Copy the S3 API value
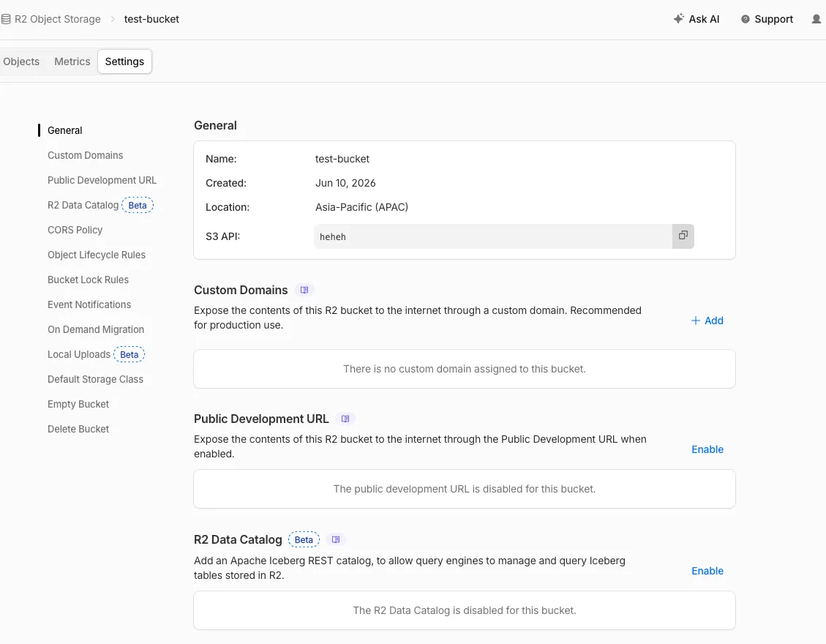 [683, 236]
